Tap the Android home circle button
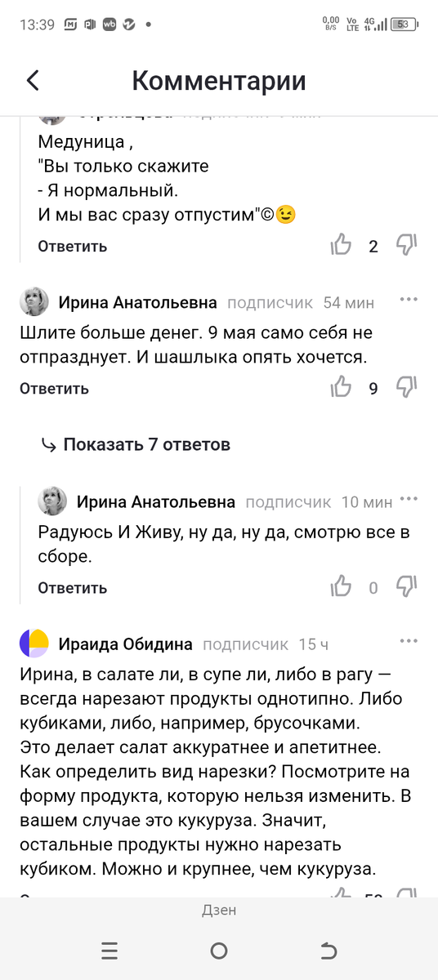438x980 pixels. 218,950
